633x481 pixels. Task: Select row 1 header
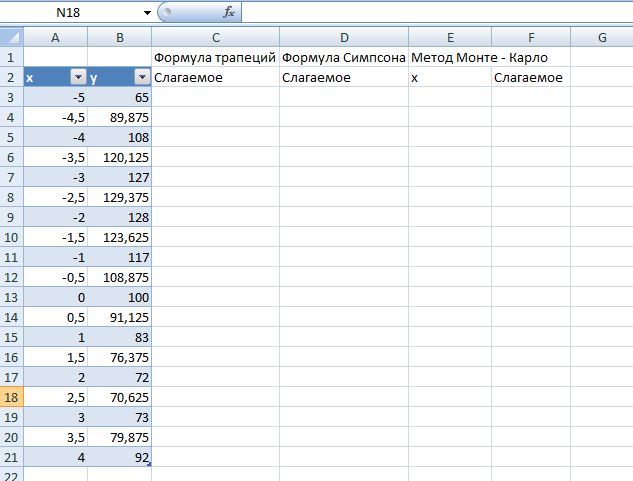pos(11,57)
